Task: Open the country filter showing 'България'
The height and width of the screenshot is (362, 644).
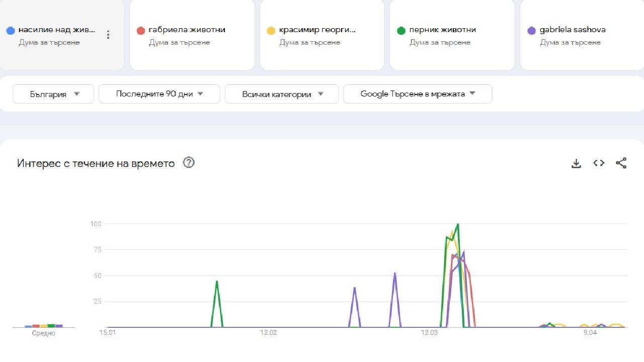Action: click(x=53, y=94)
